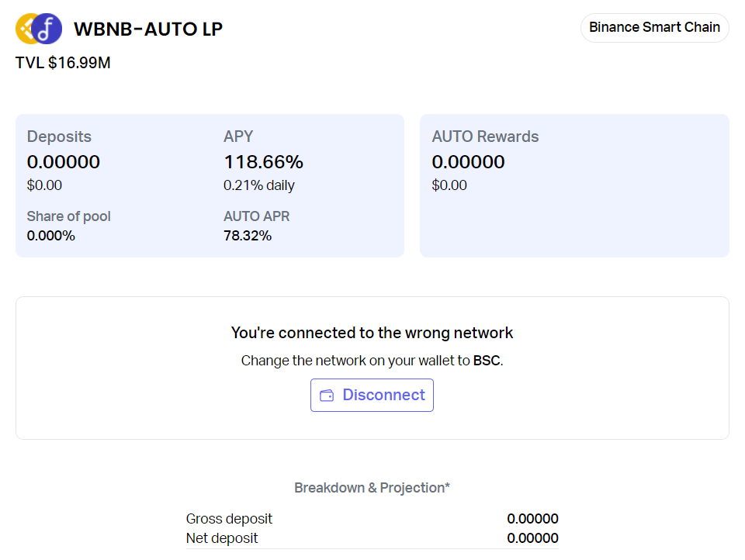This screenshot has width=745, height=560.
Task: Click the bold BSC network name
Action: [x=487, y=361]
